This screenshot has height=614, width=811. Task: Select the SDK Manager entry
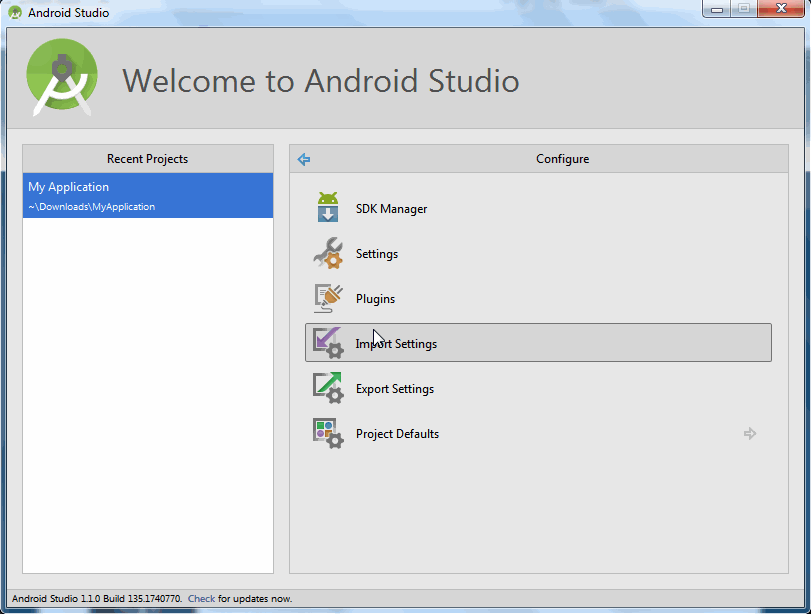[390, 208]
